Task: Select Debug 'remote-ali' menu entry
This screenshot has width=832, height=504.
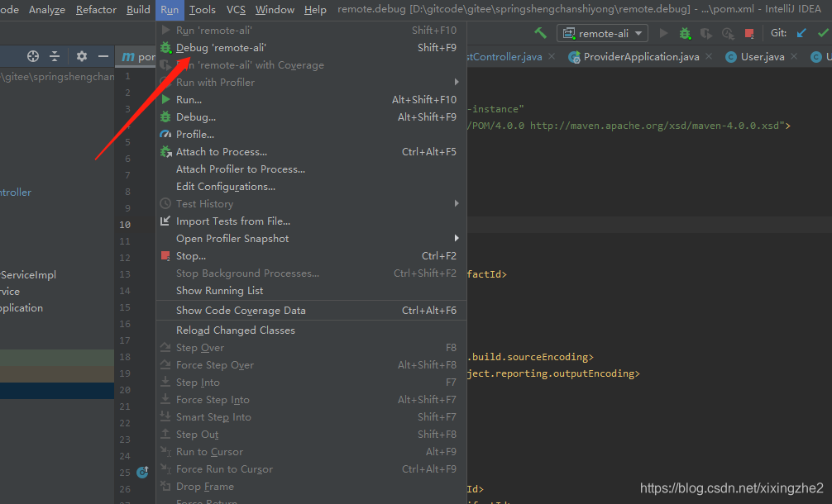Action: point(312,48)
